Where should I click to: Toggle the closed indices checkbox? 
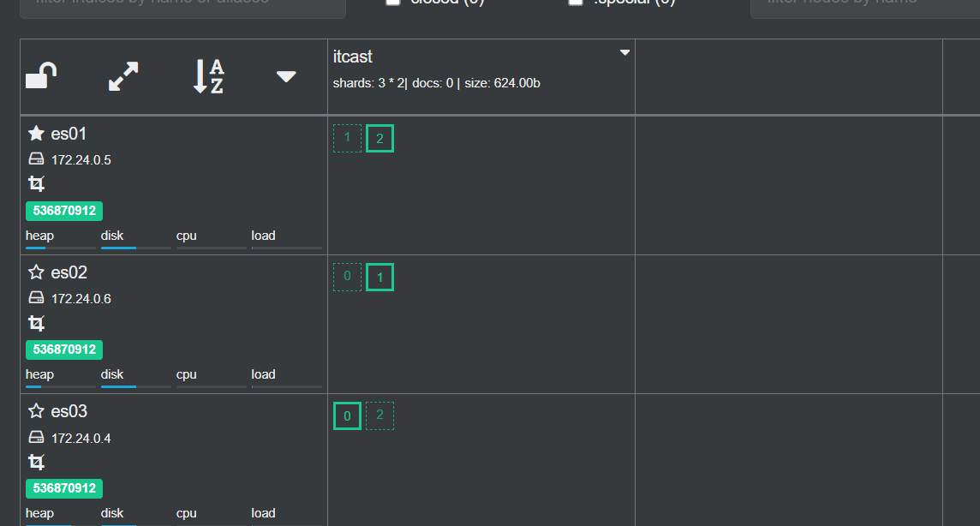(393, 3)
